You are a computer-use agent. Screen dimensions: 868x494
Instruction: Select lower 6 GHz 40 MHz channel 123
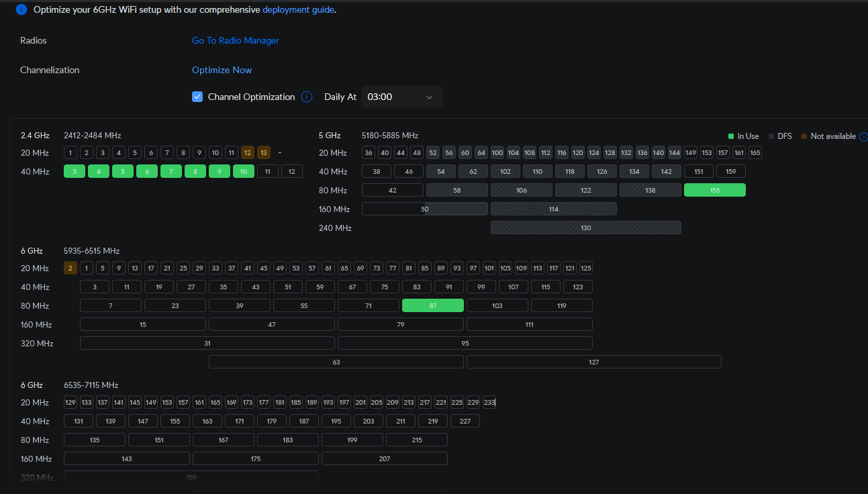pos(578,287)
